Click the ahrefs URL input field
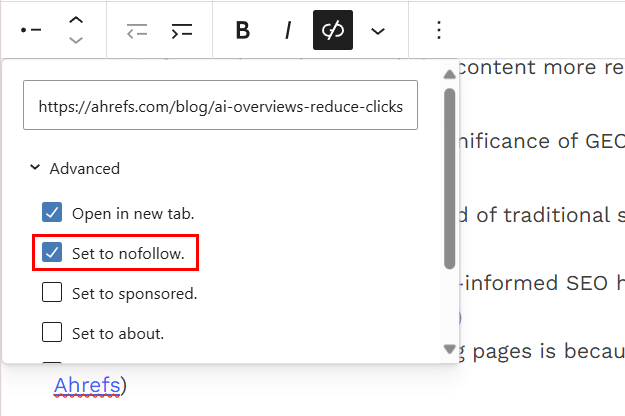This screenshot has height=416, width=625. click(220, 105)
